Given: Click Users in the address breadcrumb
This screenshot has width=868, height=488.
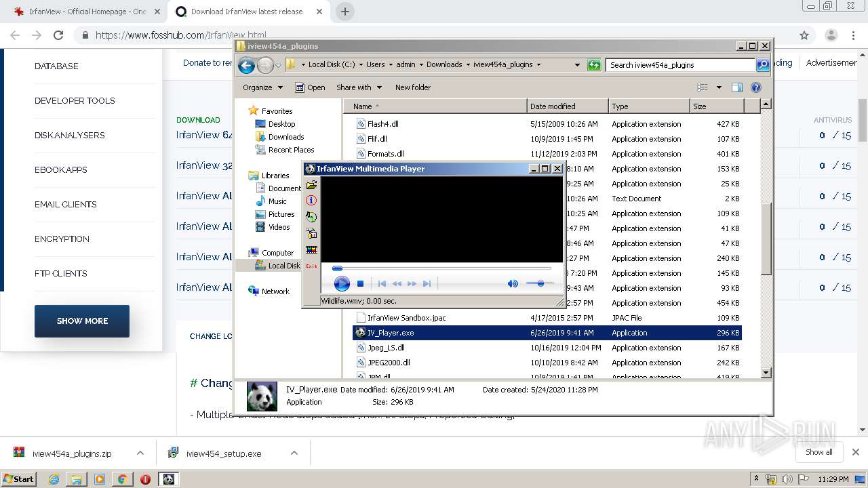Looking at the screenshot, I should tap(375, 65).
